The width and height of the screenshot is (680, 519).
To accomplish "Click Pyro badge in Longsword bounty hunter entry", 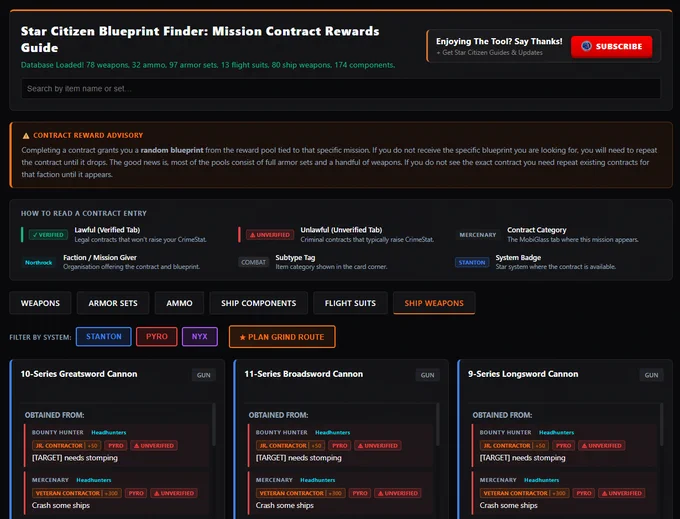I will [563, 445].
